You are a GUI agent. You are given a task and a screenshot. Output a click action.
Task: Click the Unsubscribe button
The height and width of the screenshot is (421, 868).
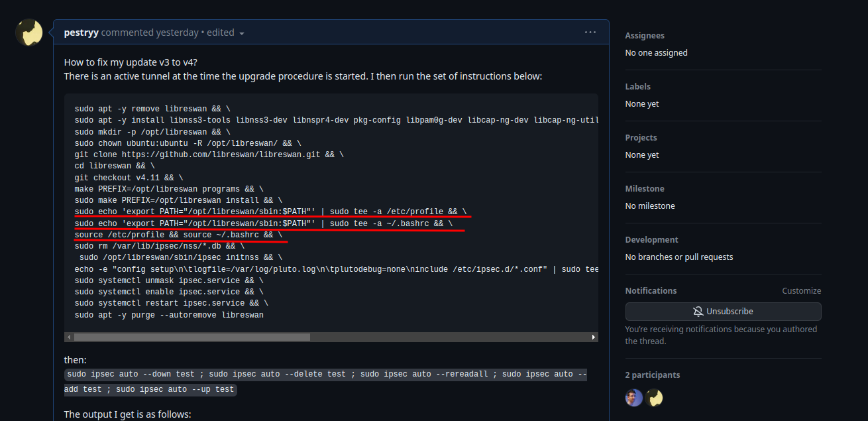click(x=723, y=311)
